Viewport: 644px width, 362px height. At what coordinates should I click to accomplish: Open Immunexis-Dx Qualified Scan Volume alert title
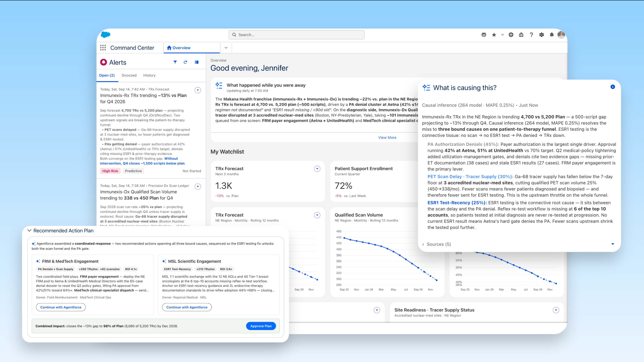pyautogui.click(x=138, y=195)
